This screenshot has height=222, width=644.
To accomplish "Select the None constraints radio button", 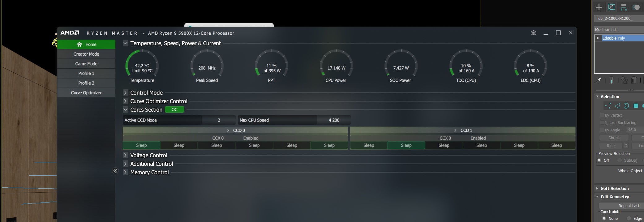I will tap(604, 218).
